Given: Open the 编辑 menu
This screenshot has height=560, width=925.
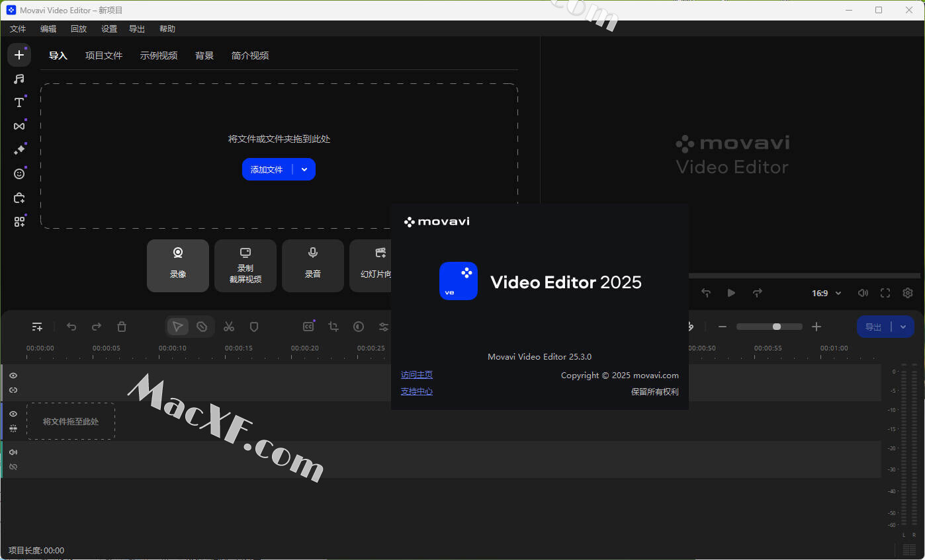Looking at the screenshot, I should tap(48, 29).
